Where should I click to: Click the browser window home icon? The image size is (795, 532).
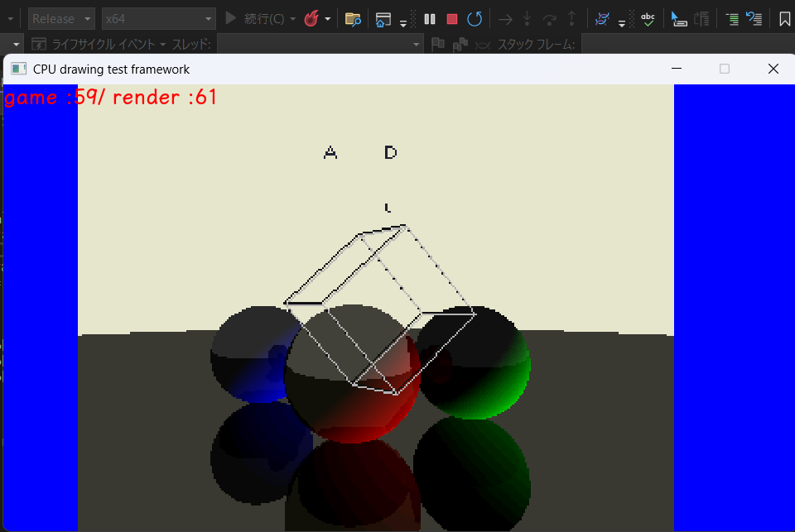[x=382, y=19]
